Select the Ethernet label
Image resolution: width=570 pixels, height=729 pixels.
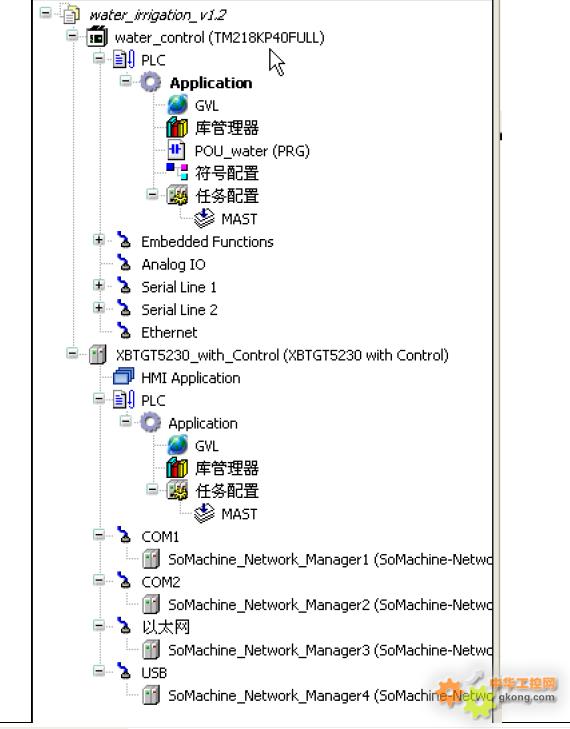click(x=169, y=332)
